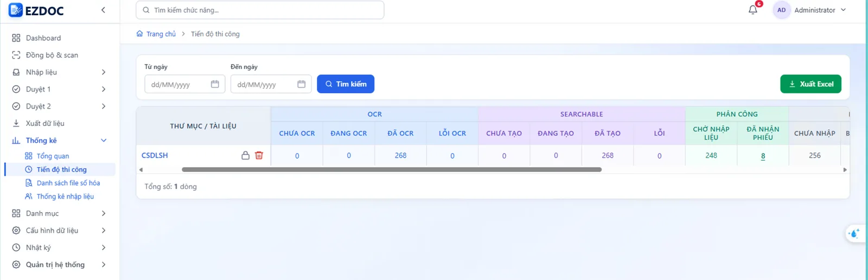This screenshot has width=868, height=280.
Task: Open the notifications bell
Action: tap(752, 10)
